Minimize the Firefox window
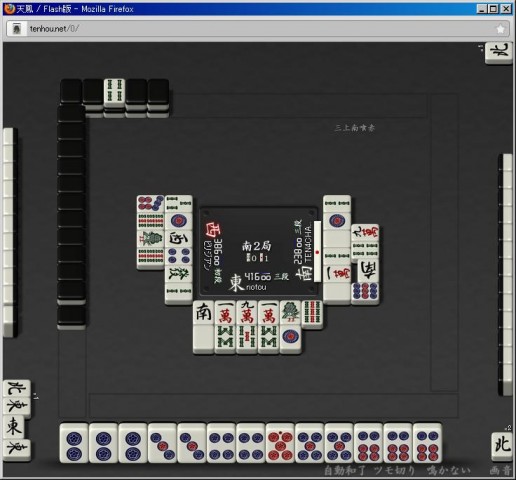 click(481, 9)
